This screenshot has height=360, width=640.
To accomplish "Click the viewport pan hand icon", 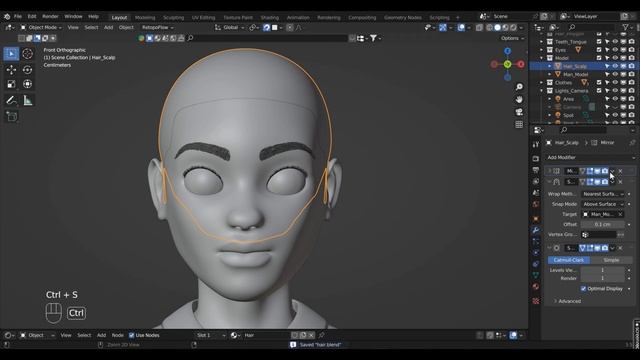I will 519,100.
